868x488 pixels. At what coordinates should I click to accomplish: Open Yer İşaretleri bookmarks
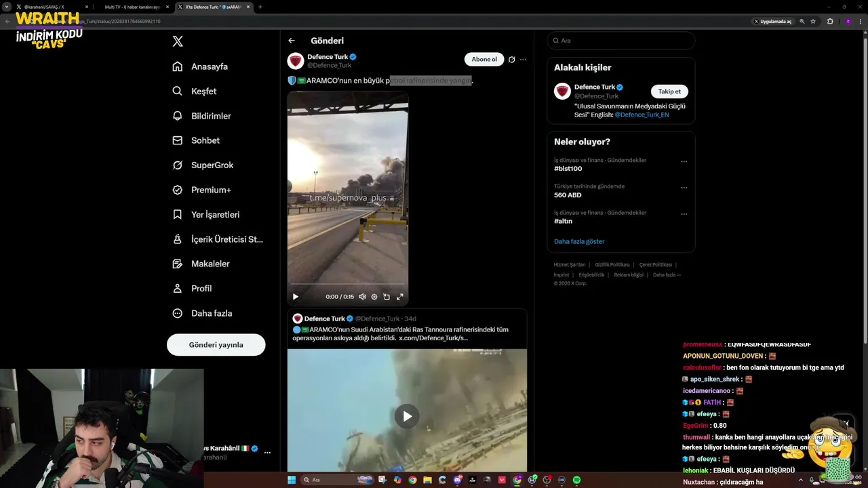point(205,214)
